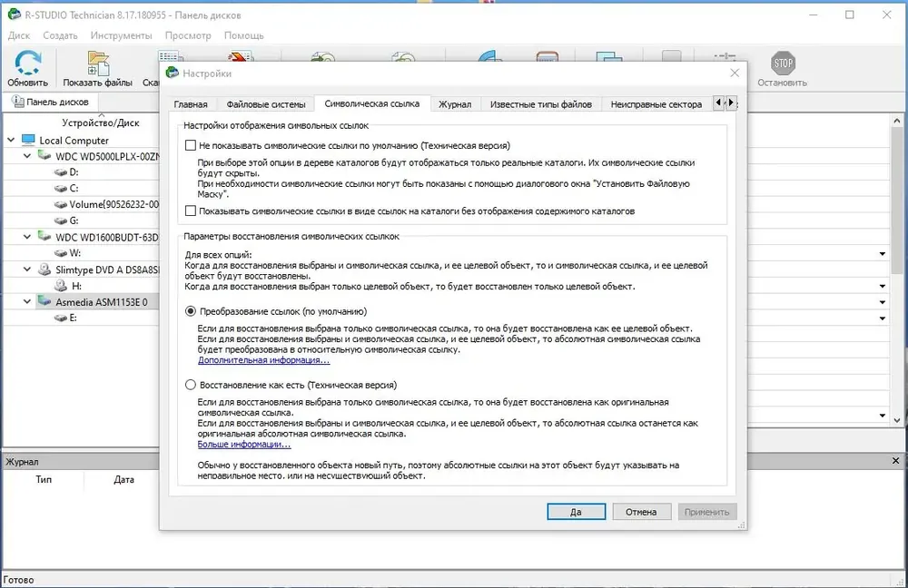Switch to the Главная tab
Image resolution: width=908 pixels, height=588 pixels.
coord(191,104)
